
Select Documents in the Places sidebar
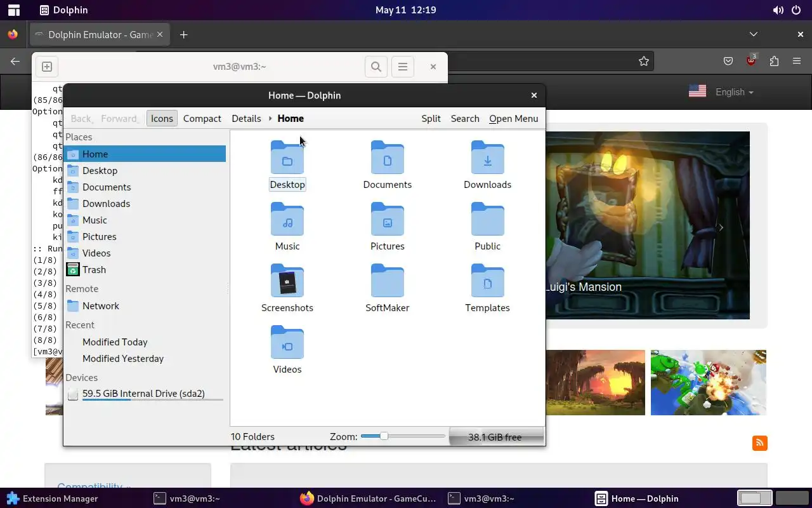tap(145, 187)
